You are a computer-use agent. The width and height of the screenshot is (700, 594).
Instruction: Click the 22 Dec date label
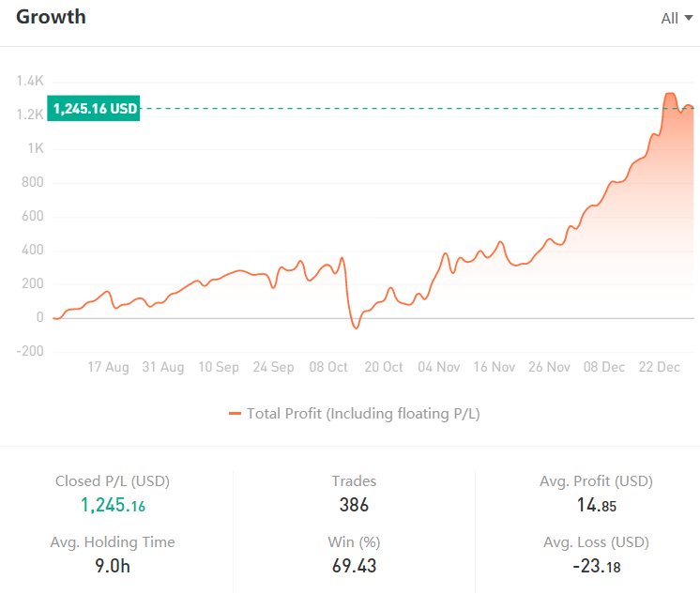[660, 367]
